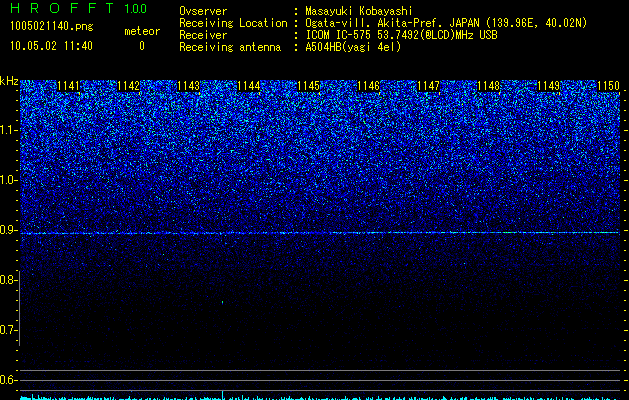The image size is (629, 400).
Task: Click the meteor label
Action: (142, 31)
